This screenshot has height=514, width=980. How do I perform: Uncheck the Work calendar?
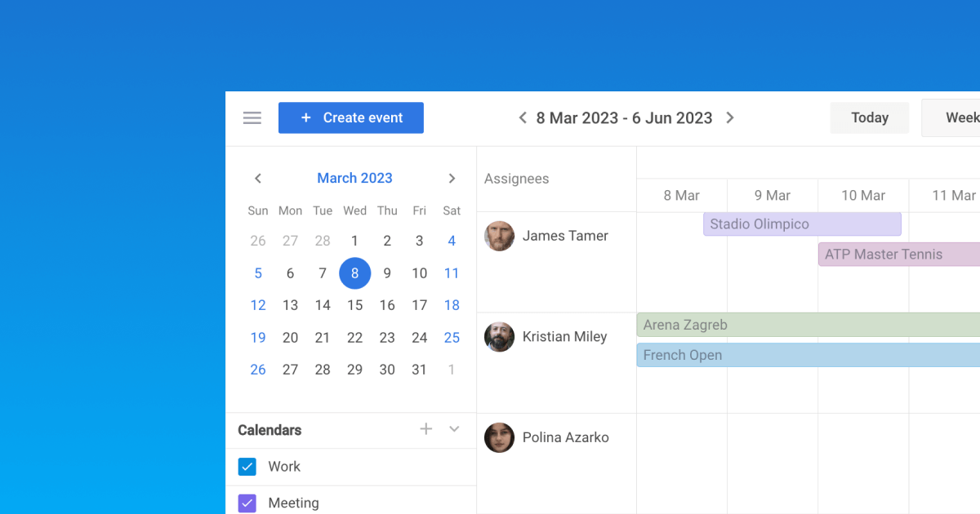(247, 466)
